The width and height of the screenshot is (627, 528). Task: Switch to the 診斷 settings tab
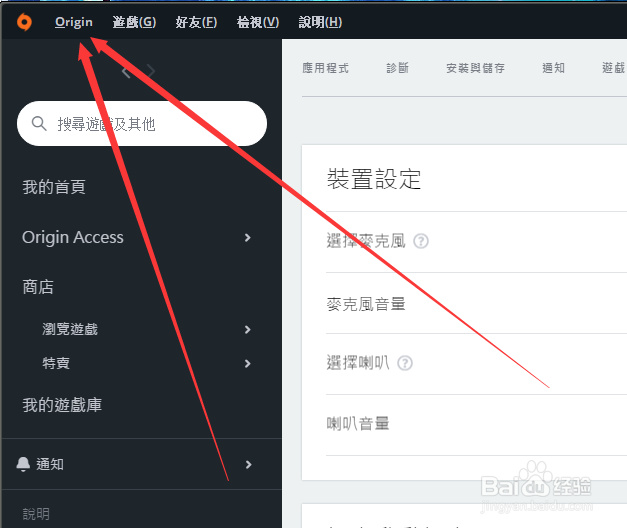point(397,68)
